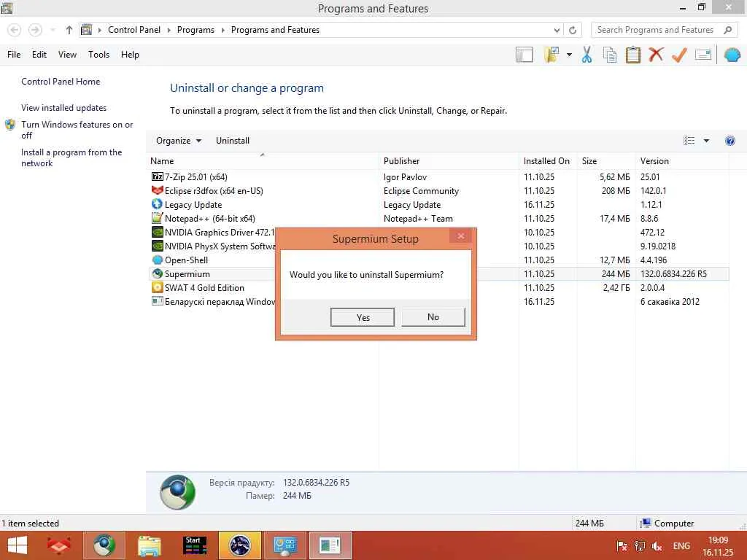Click the muted volume tray icon
Viewport: 747px width, 560px height.
point(657,546)
